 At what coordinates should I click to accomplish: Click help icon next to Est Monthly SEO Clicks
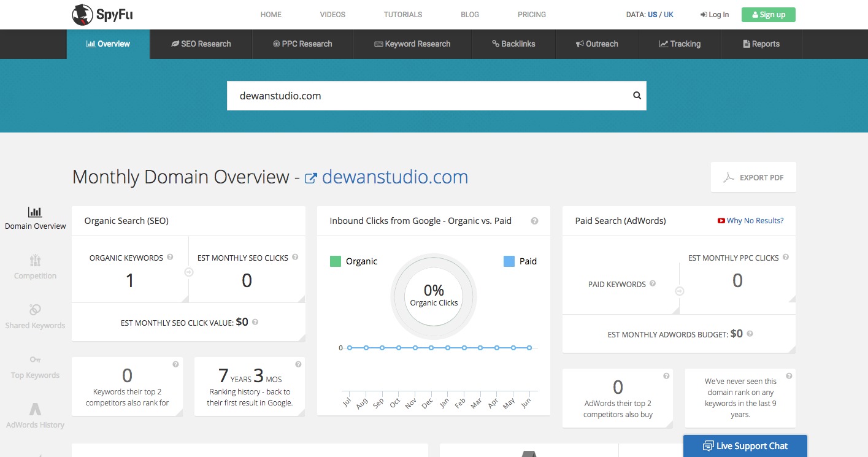coord(295,258)
